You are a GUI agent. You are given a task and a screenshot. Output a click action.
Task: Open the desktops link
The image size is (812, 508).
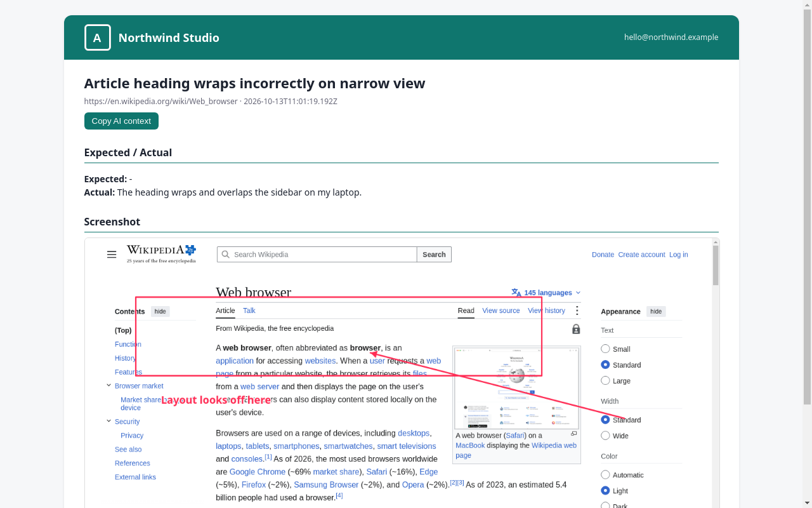coord(414,433)
